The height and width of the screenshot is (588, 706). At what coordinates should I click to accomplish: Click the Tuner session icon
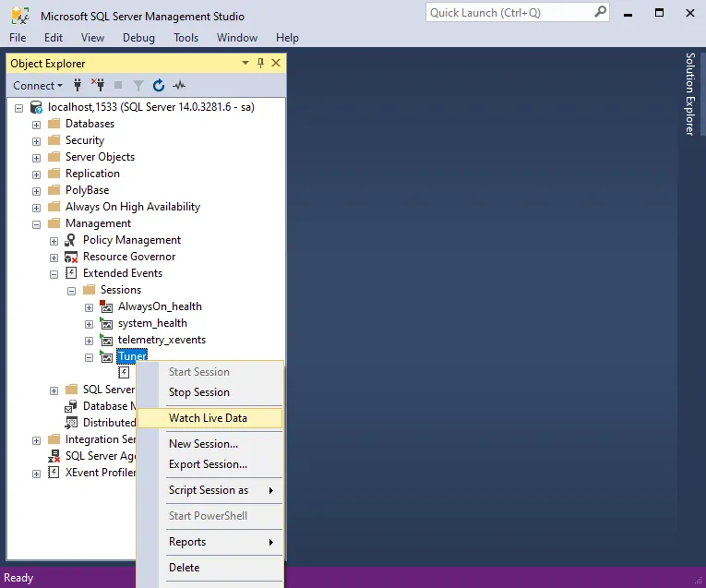point(106,356)
